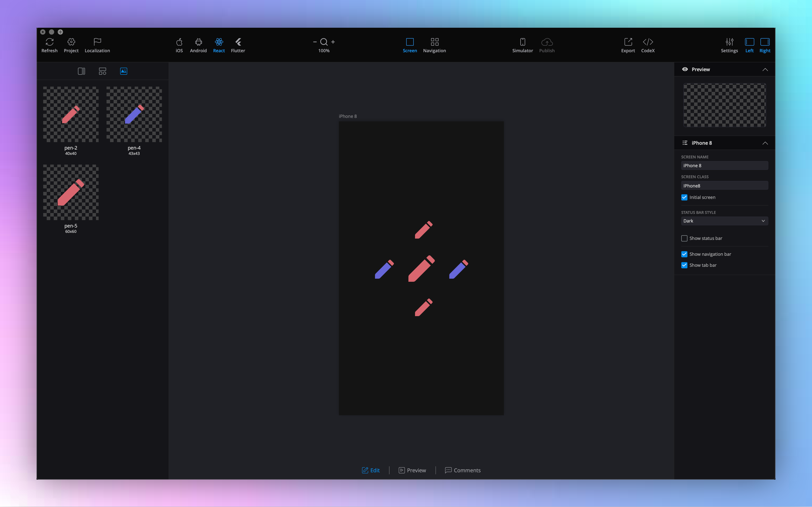Screen dimensions: 812x507
Task: Click the zoom in plus icon
Action: tap(333, 42)
